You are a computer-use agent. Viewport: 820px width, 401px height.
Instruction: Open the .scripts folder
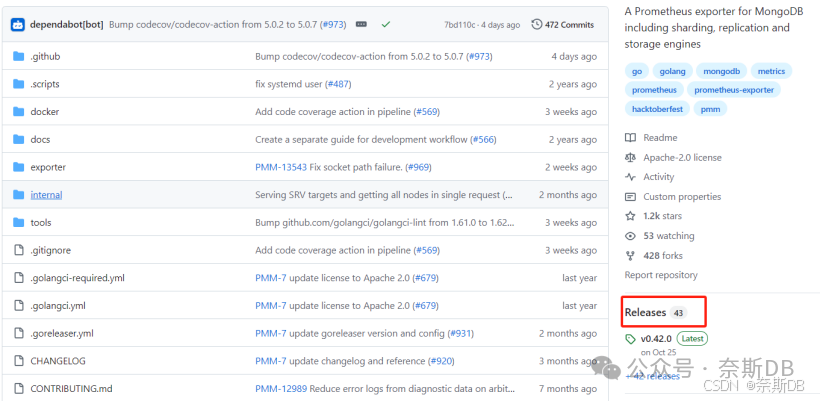(44, 84)
